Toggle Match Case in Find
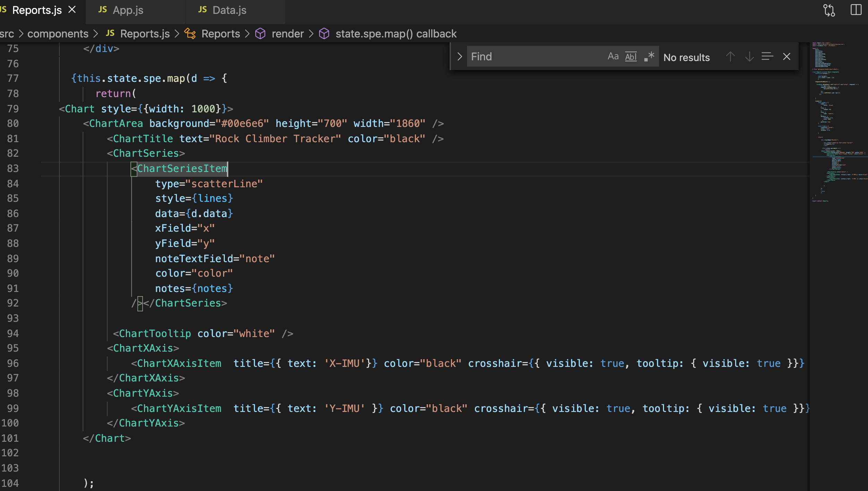This screenshot has width=868, height=491. pyautogui.click(x=613, y=57)
